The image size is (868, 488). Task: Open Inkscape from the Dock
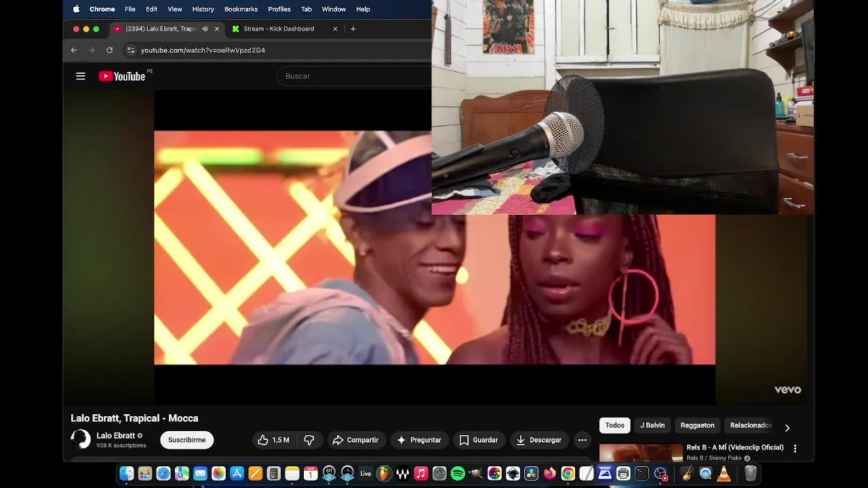pos(513,473)
